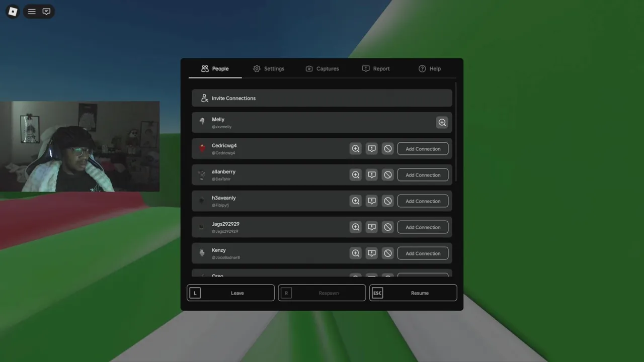Block Cedricwg4 using block icon
Image resolution: width=644 pixels, height=362 pixels.
pyautogui.click(x=388, y=149)
